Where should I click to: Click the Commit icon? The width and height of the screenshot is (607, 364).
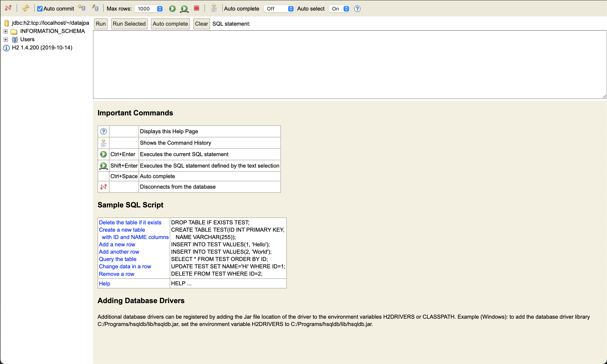[95, 8]
